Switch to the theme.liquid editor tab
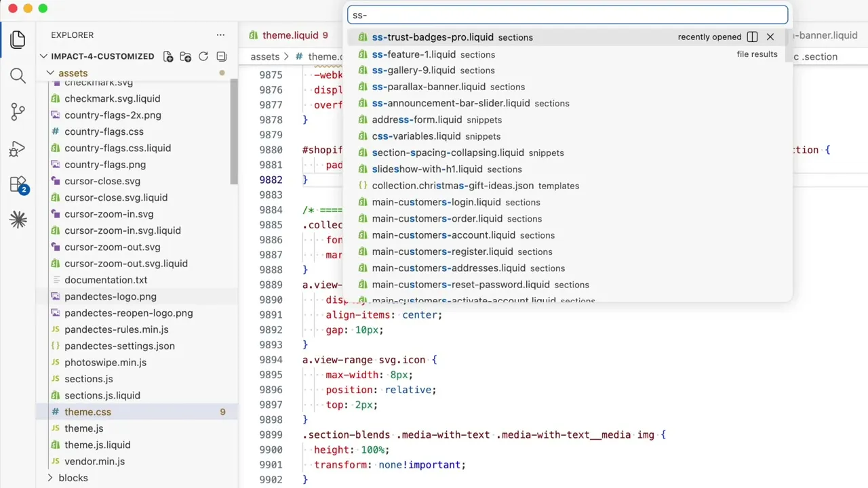 pos(289,35)
